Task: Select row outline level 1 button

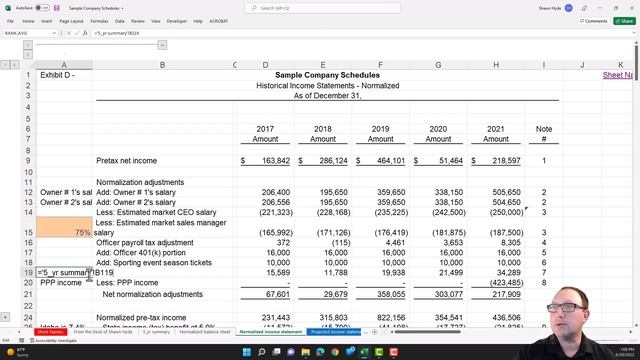Action: (x=5, y=64)
